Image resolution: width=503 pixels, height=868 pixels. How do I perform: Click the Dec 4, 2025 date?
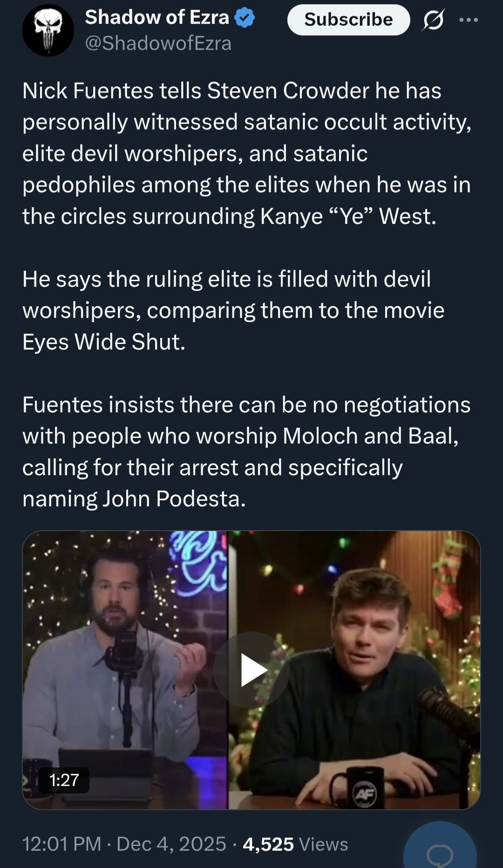tap(171, 844)
